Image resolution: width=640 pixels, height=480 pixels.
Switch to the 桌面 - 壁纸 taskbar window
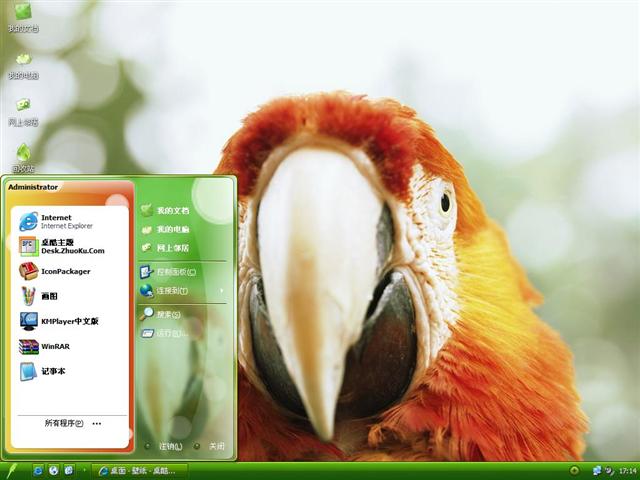tap(140, 471)
